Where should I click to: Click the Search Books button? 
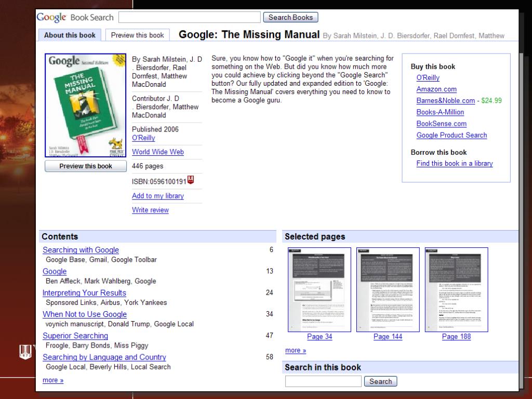[x=291, y=17]
